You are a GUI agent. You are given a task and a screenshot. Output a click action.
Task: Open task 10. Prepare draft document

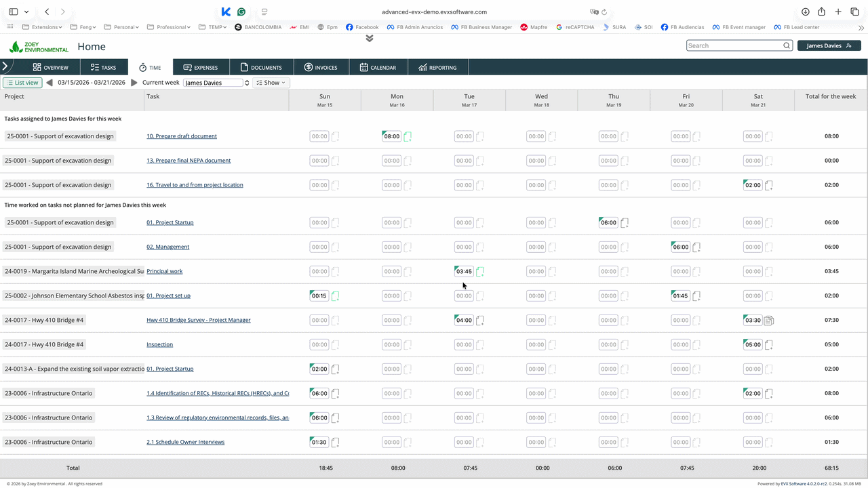pos(182,136)
